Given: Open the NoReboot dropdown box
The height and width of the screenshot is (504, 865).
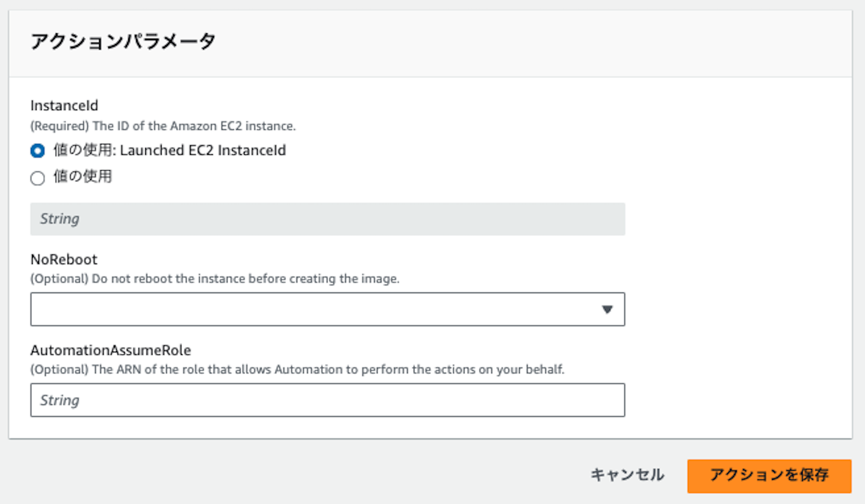Looking at the screenshot, I should coord(327,309).
